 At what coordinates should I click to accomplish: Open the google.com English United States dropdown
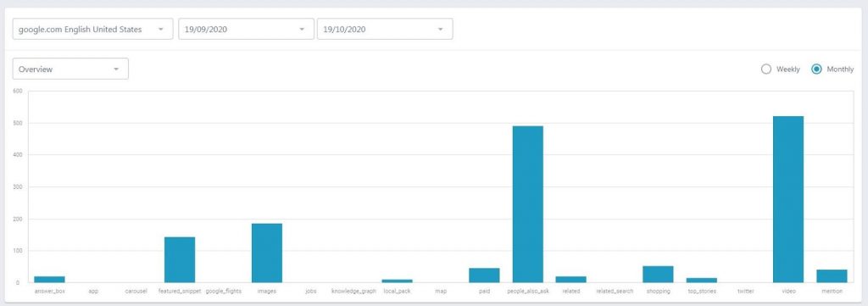(x=92, y=30)
